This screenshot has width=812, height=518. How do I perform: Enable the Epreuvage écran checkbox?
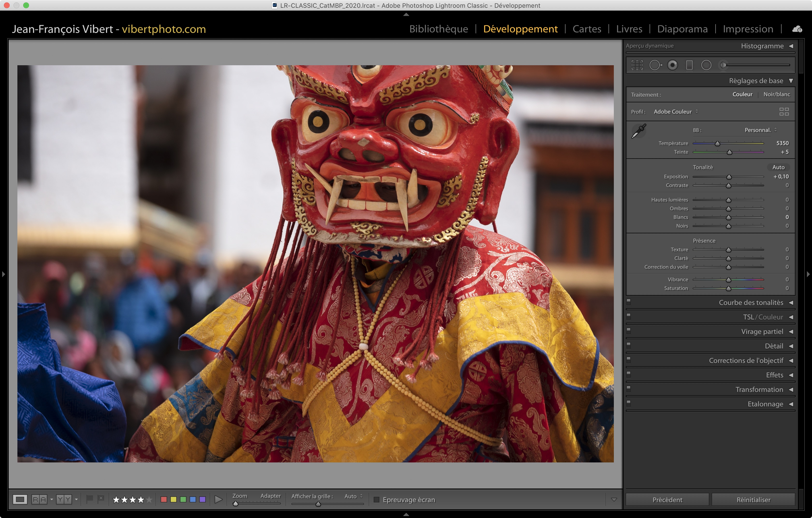point(377,499)
